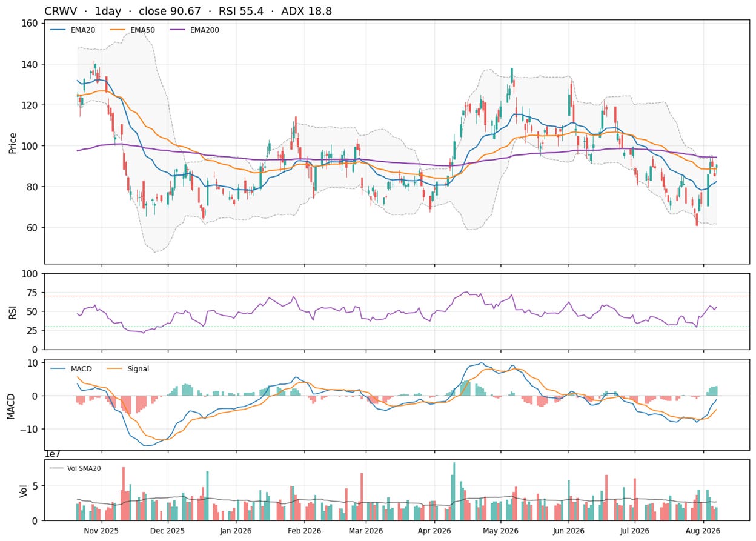Click the purple line sample beside EMA200
The image size is (756, 541).
click(178, 29)
